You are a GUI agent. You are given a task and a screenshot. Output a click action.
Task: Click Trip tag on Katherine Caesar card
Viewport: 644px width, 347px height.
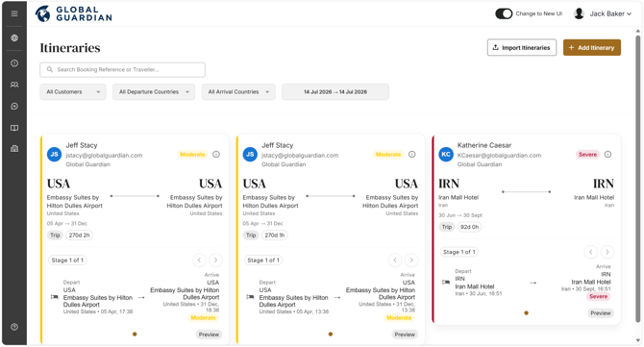click(x=447, y=227)
